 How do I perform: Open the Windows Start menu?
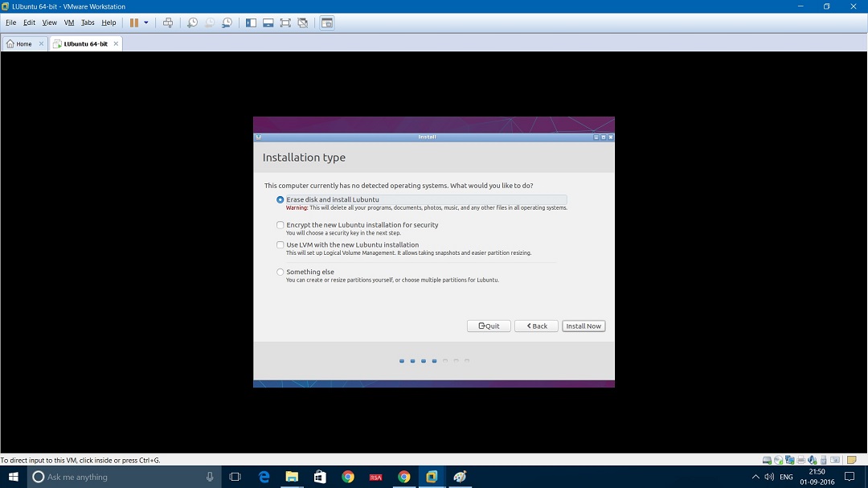point(14,477)
